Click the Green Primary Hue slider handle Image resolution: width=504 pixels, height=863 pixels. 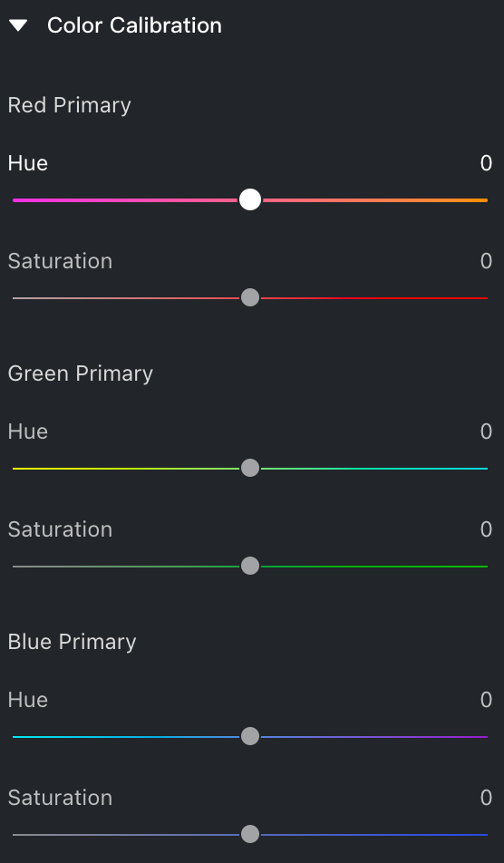coord(250,469)
